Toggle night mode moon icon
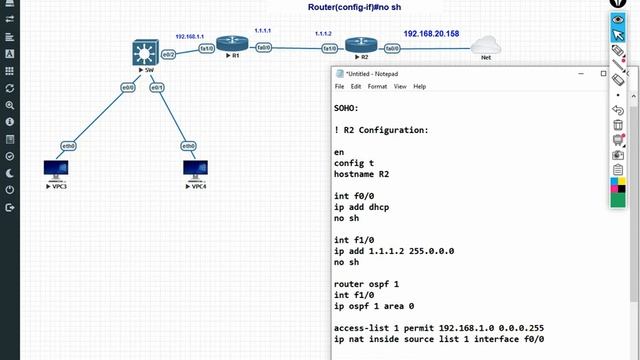The width and height of the screenshot is (640, 360). point(10,173)
